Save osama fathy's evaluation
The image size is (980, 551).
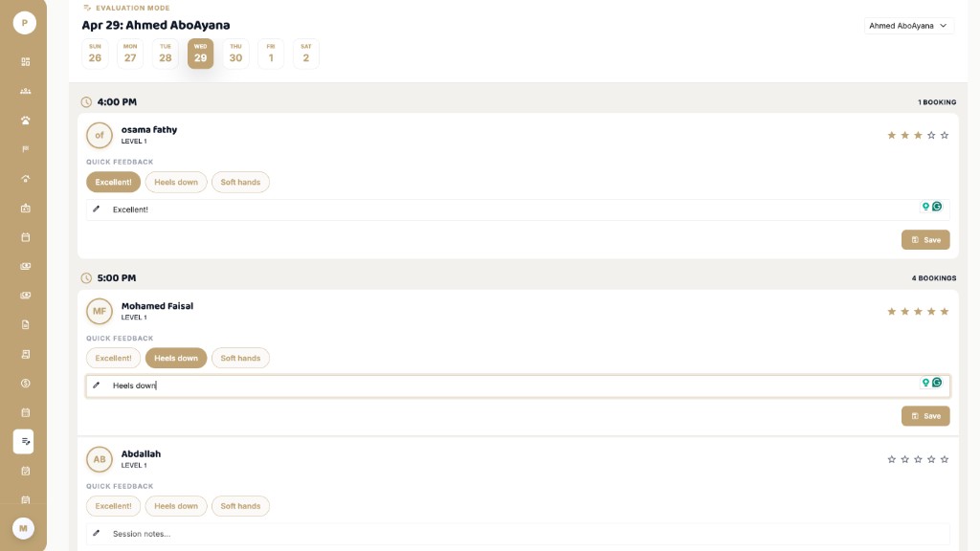tap(925, 240)
